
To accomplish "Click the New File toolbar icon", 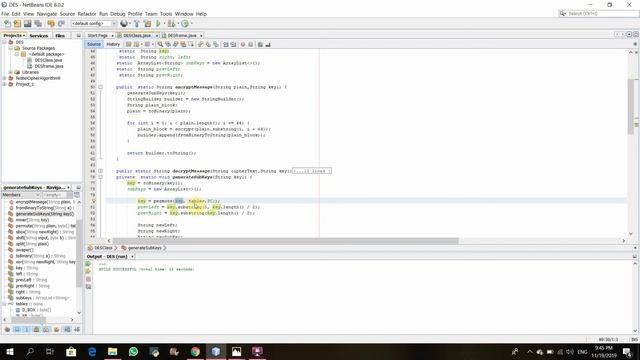I will point(7,24).
